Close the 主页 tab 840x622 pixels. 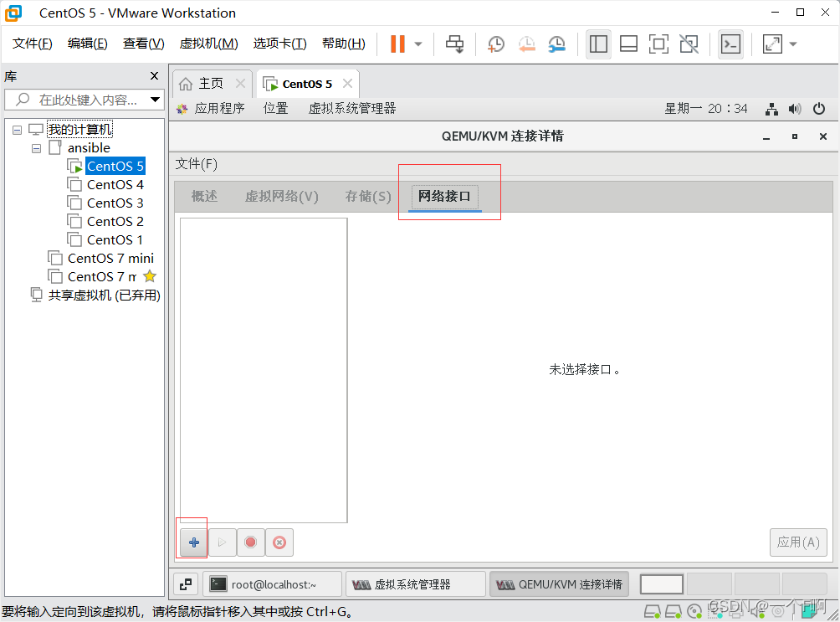pos(240,84)
